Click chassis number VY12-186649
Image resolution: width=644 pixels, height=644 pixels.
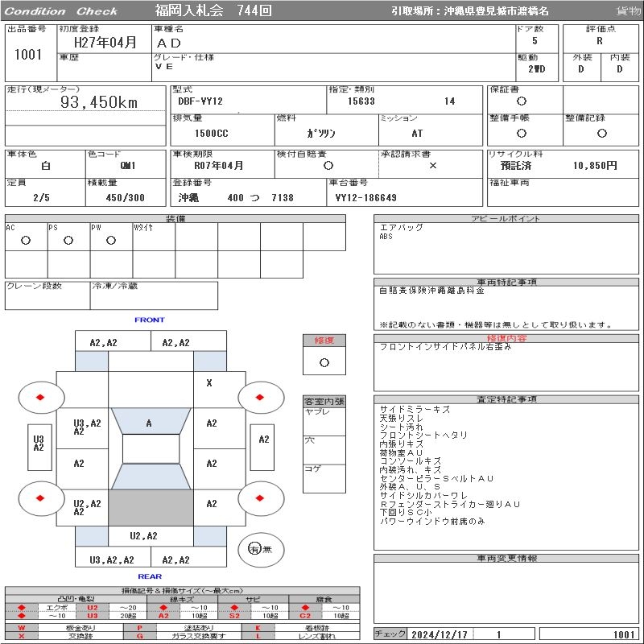366,198
